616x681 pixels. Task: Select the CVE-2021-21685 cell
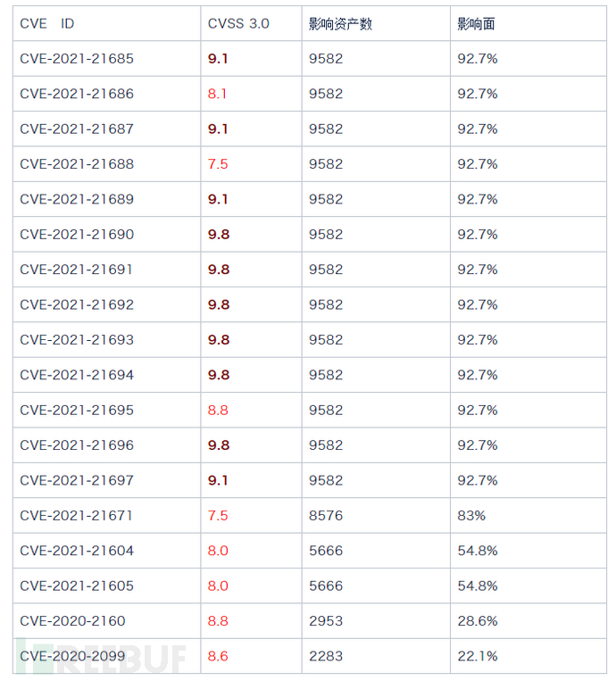(x=77, y=59)
